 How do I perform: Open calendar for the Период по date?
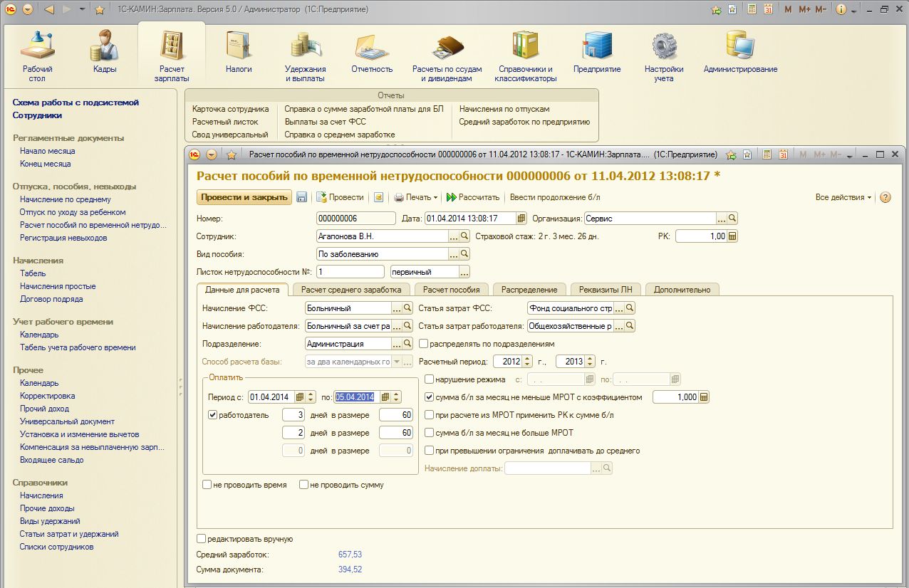(385, 397)
